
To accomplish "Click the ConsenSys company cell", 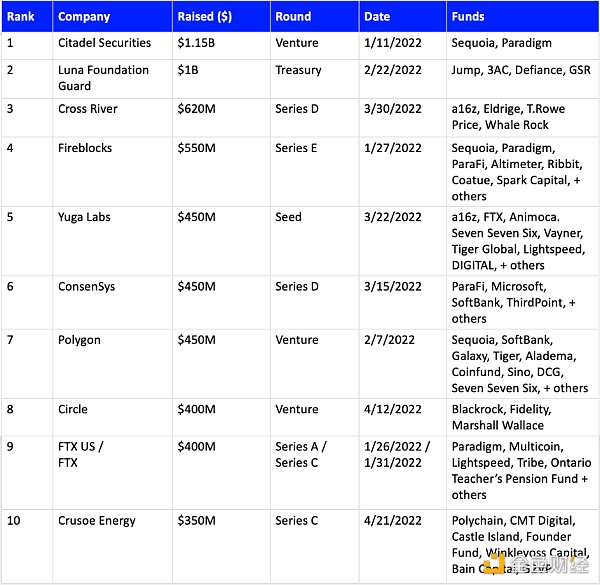I will pos(86,287).
